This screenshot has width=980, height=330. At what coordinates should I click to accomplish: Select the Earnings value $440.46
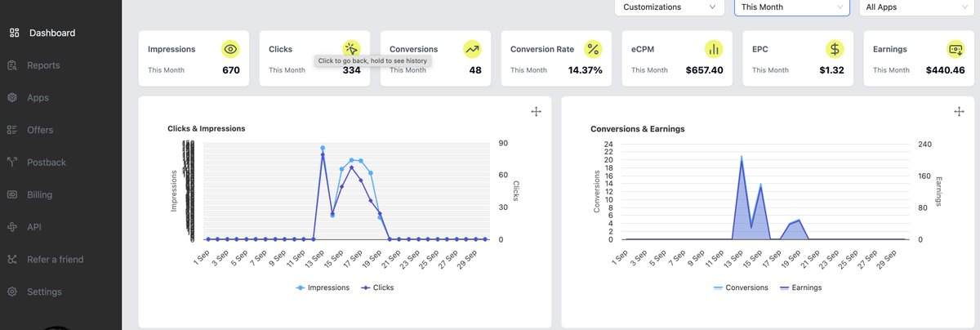point(946,70)
